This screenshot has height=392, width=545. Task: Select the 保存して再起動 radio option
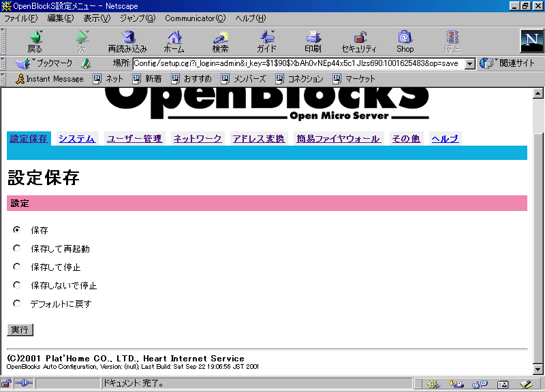pyautogui.click(x=16, y=248)
